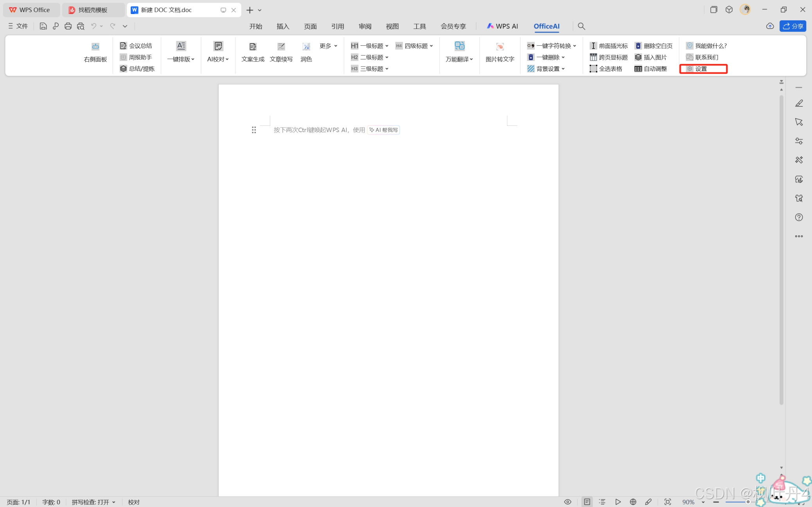Toggle eye protection mode in status bar
Viewport: 812px width, 507px height.
click(568, 502)
